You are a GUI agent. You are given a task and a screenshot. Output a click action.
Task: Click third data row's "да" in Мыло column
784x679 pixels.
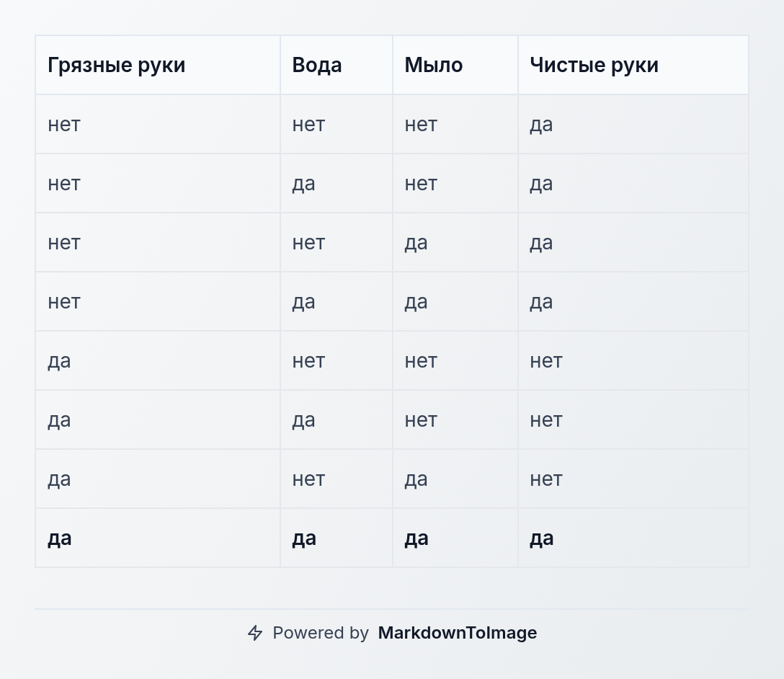point(416,243)
